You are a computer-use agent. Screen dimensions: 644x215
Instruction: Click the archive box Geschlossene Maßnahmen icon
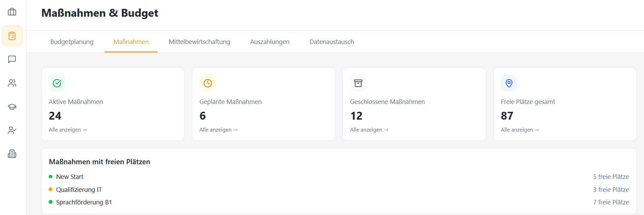358,83
